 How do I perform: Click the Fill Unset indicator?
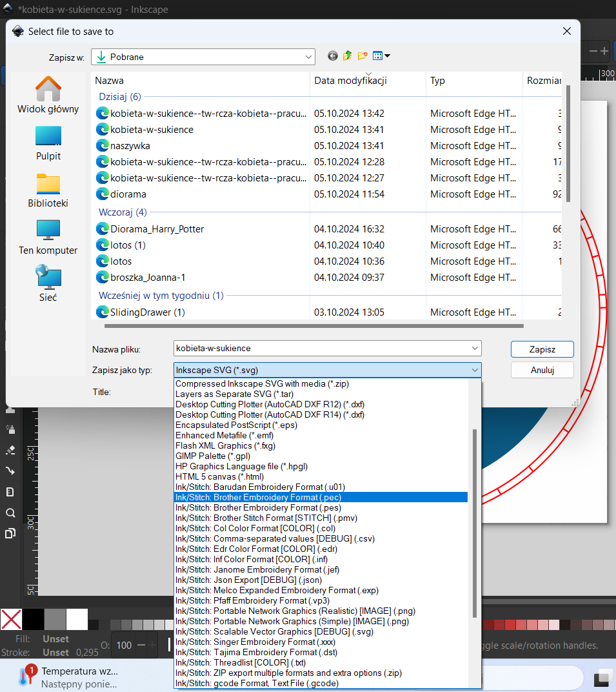[x=55, y=639]
